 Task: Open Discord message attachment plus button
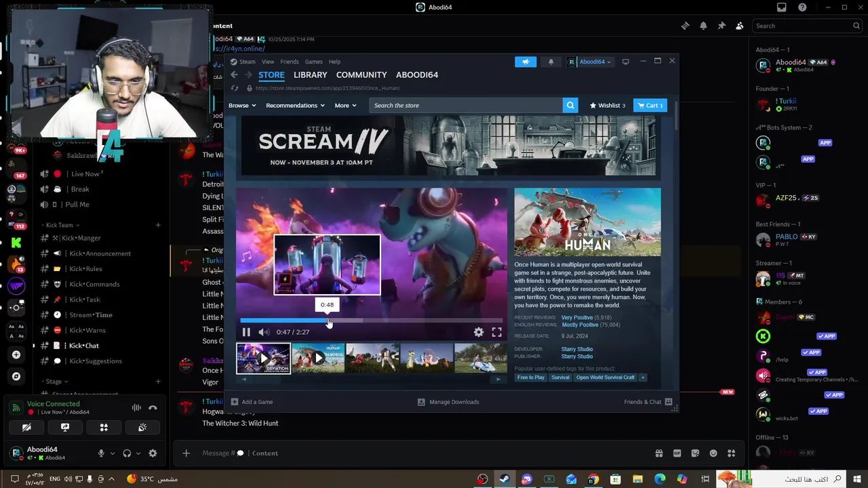[x=186, y=453]
